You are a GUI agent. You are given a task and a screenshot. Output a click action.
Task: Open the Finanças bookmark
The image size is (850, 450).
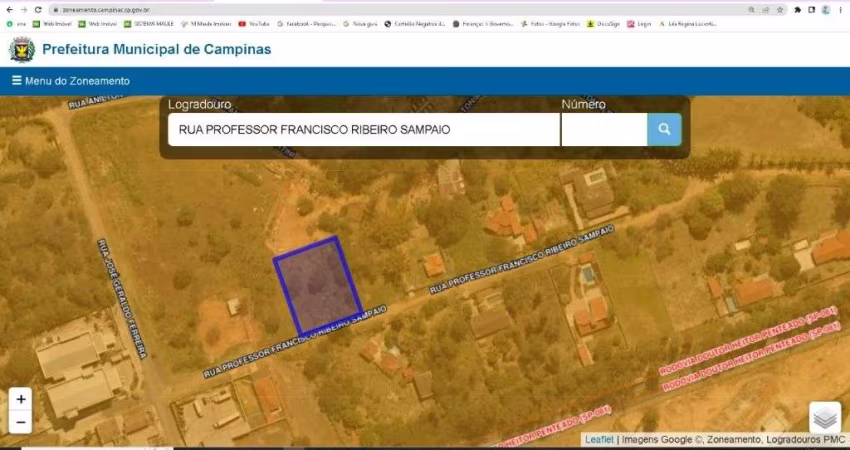(x=483, y=24)
